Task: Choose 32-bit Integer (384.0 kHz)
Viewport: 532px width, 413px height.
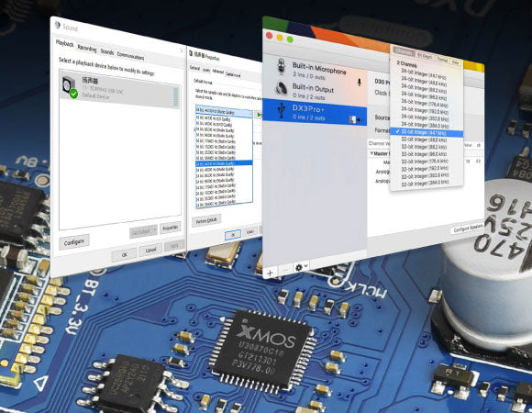Action: click(424, 183)
